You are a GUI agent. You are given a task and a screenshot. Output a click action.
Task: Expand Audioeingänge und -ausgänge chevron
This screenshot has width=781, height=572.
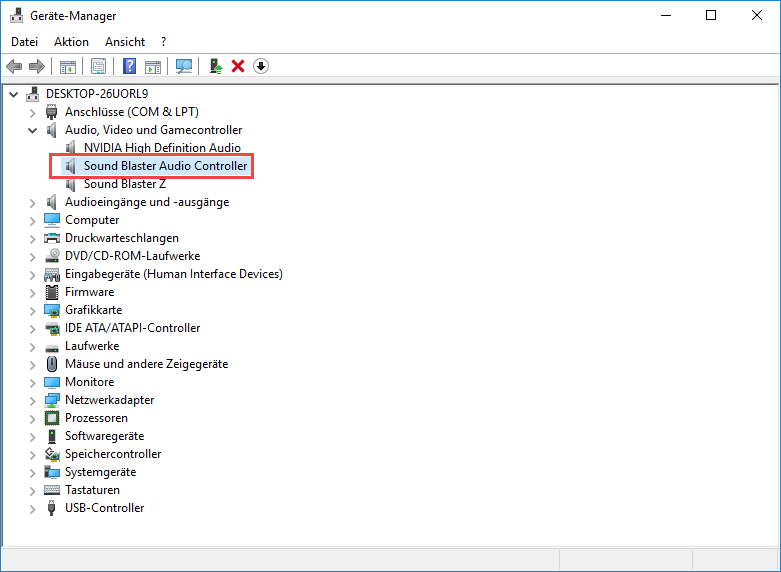tap(32, 202)
